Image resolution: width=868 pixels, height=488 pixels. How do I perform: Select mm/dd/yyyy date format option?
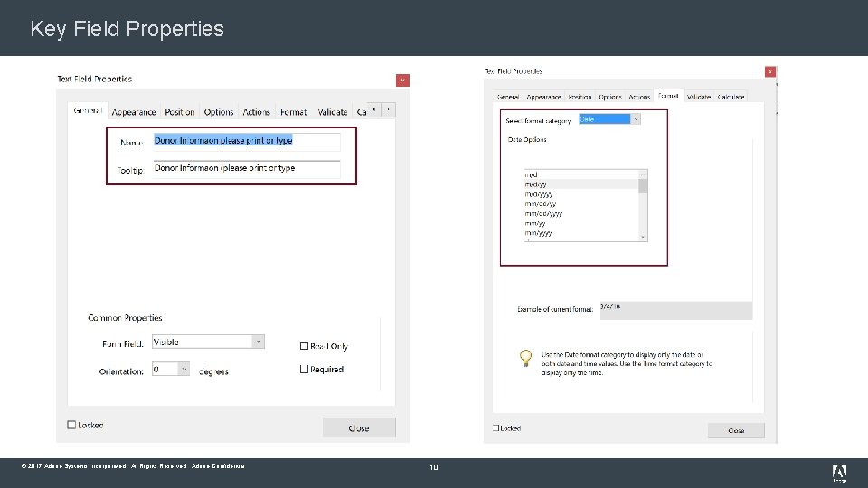tap(581, 213)
